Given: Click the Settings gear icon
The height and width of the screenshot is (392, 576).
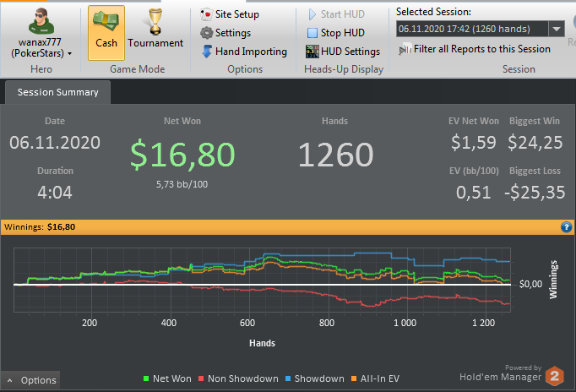Looking at the screenshot, I should coord(206,33).
